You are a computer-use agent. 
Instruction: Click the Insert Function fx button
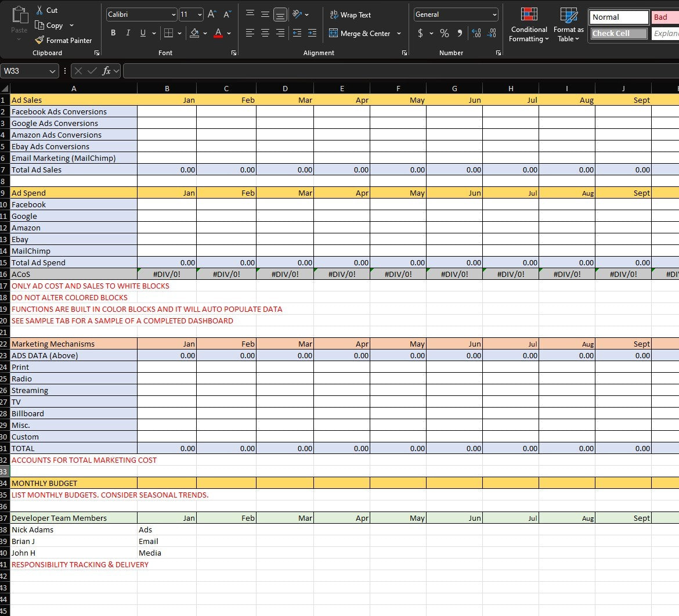[x=107, y=71]
